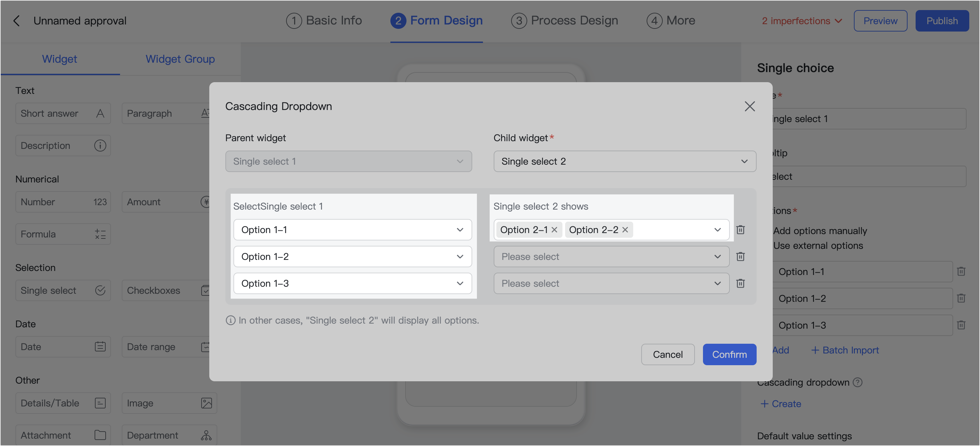Add Description widget with info icon
The width and height of the screenshot is (980, 446).
tap(63, 146)
